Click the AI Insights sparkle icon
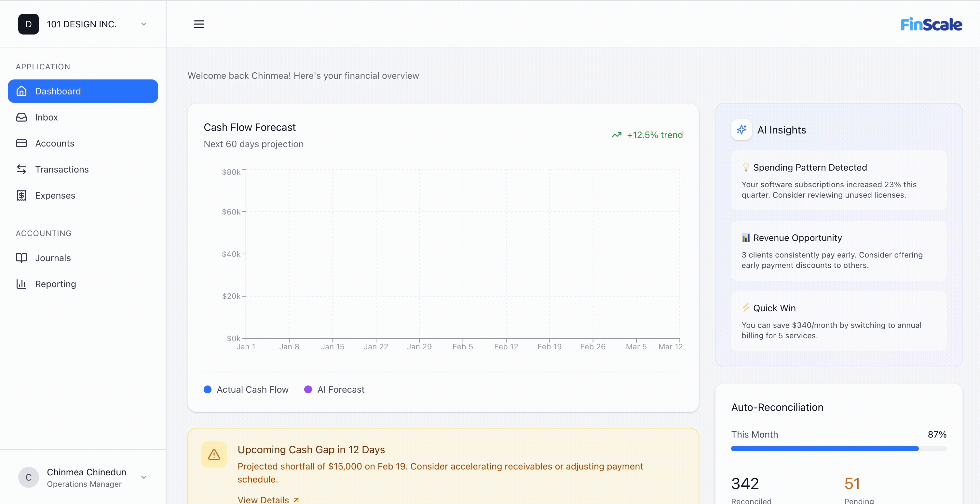Screen dimensions: 980x504 point(741,130)
